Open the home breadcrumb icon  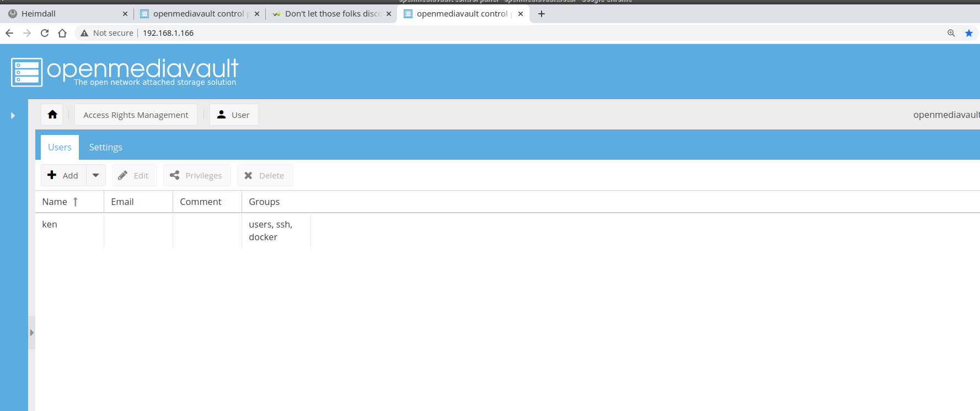52,115
